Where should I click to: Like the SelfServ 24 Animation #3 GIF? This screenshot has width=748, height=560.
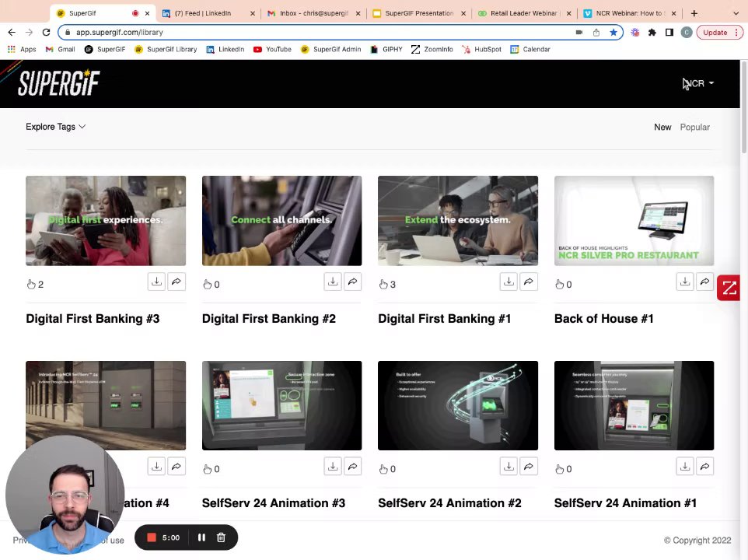[208, 469]
